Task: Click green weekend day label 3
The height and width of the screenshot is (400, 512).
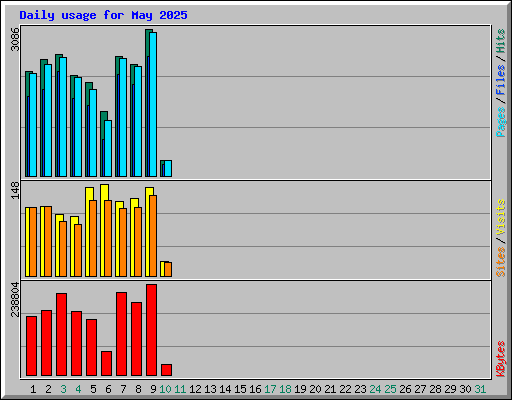Action: (x=63, y=389)
